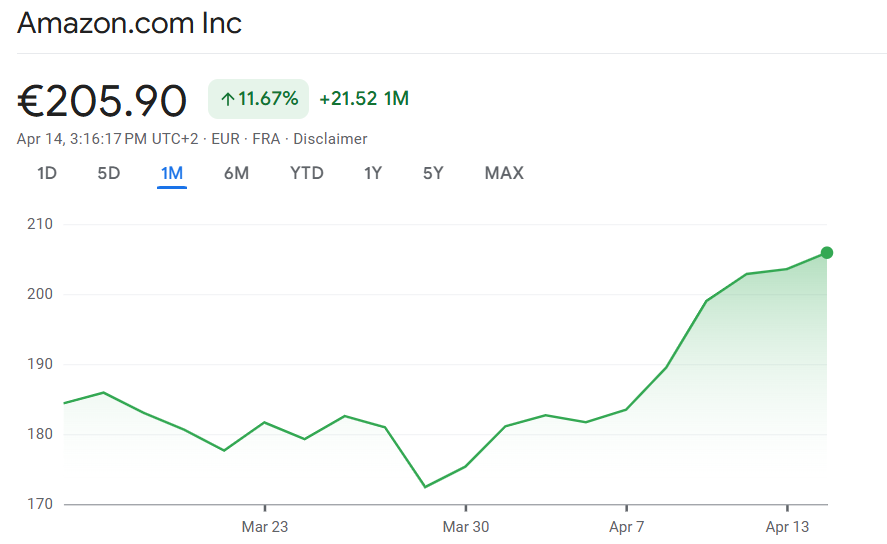The height and width of the screenshot is (544, 887).
Task: Show the 6M price chart
Action: point(236,173)
